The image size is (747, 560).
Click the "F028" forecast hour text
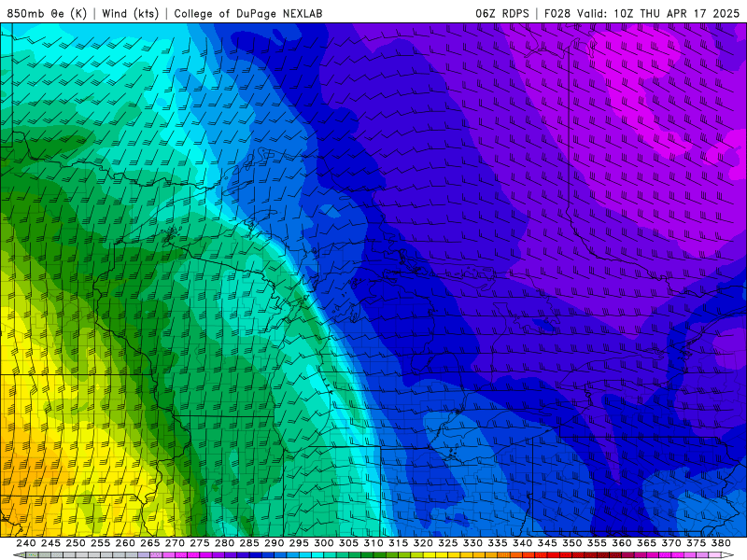pos(557,13)
